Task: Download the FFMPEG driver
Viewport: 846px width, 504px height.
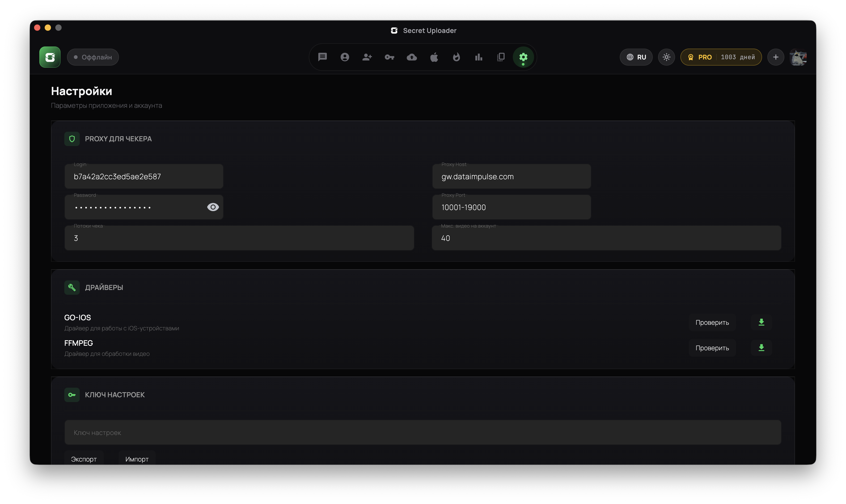Action: tap(762, 348)
